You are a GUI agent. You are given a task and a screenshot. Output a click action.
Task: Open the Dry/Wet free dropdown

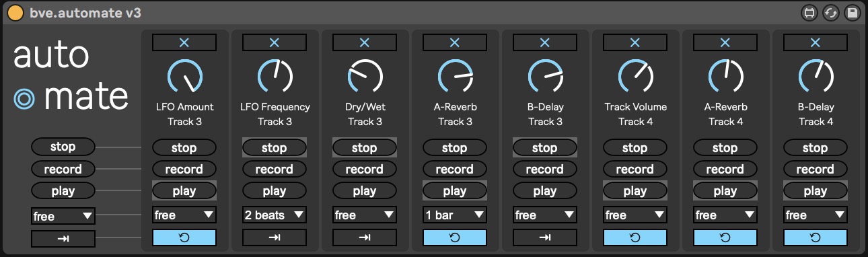point(365,215)
